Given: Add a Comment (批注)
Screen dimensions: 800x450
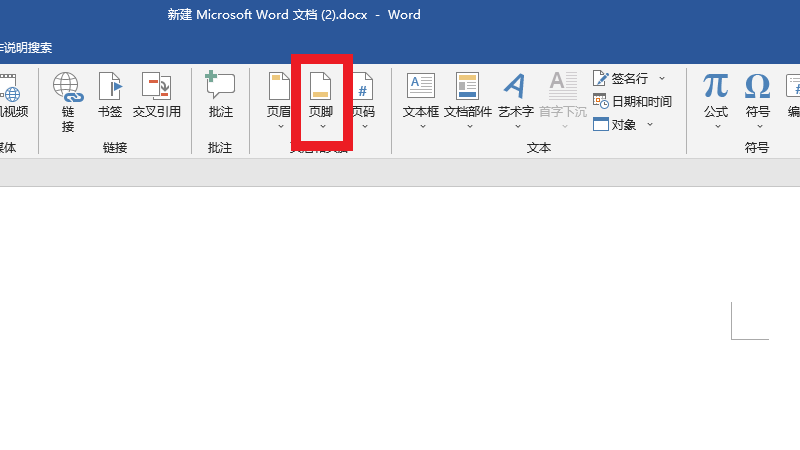Looking at the screenshot, I should (x=220, y=97).
